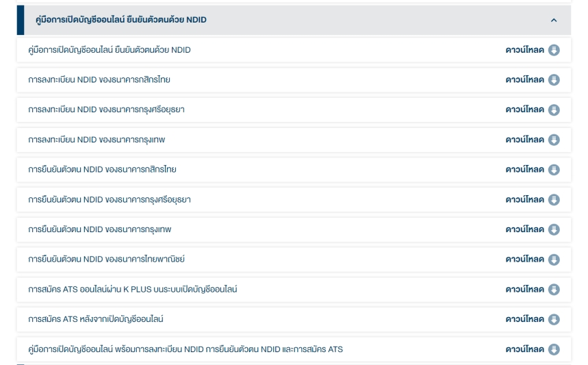Click download icon for การยืนยันตัวตน NDID ของธนาคารกรุงศรีอยุธยา
This screenshot has height=365, width=588.
pyautogui.click(x=554, y=200)
